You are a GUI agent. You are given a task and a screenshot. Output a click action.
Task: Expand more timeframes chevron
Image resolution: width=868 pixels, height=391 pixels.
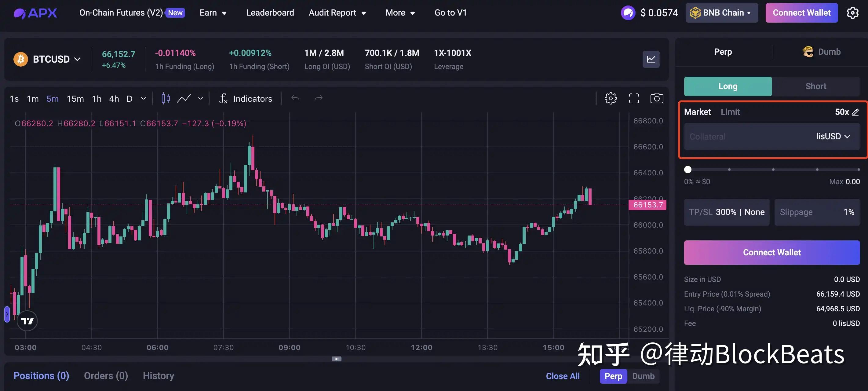[x=144, y=98]
